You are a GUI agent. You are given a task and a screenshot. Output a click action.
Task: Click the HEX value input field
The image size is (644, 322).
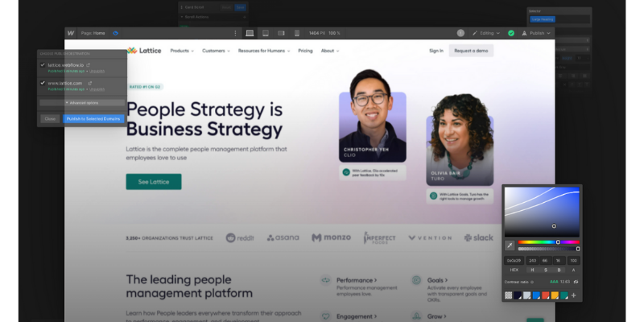point(514,261)
